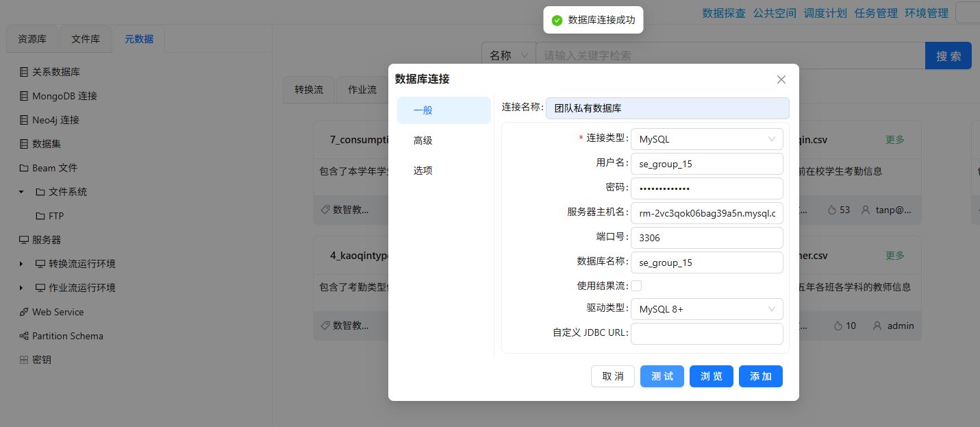This screenshot has width=980, height=427.
Task: Open the 驱动类型 MySQL 8+ dropdown
Action: tap(707, 309)
